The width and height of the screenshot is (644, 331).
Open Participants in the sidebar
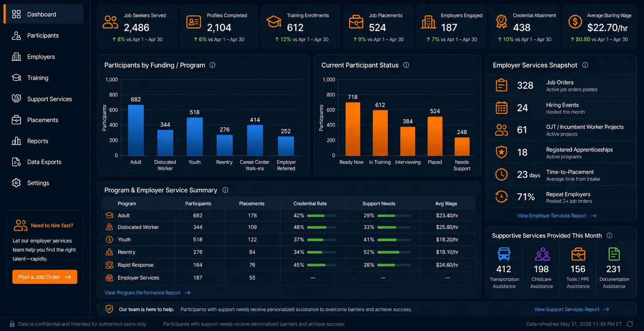pos(43,35)
